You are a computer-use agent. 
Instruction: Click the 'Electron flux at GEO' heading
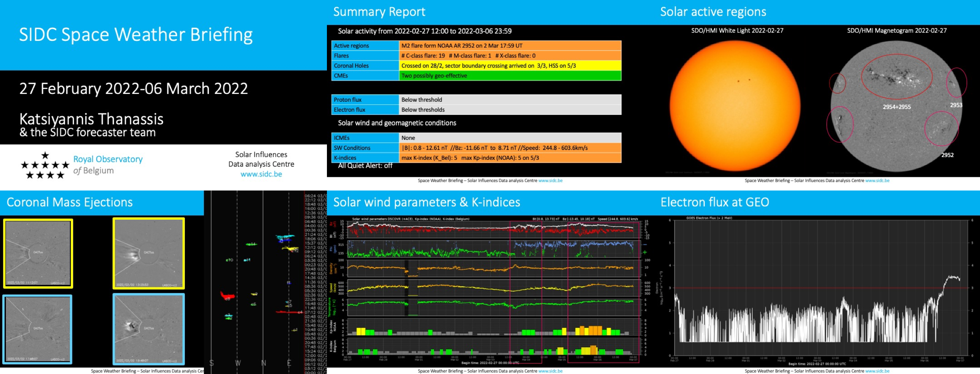715,202
